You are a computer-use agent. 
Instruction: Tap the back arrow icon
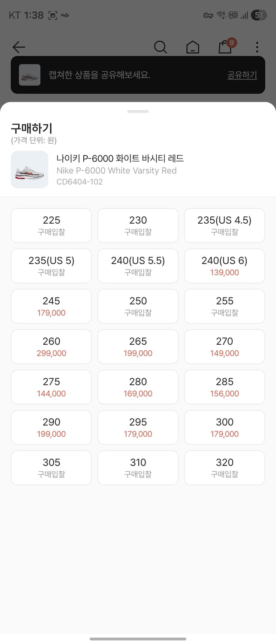(19, 47)
